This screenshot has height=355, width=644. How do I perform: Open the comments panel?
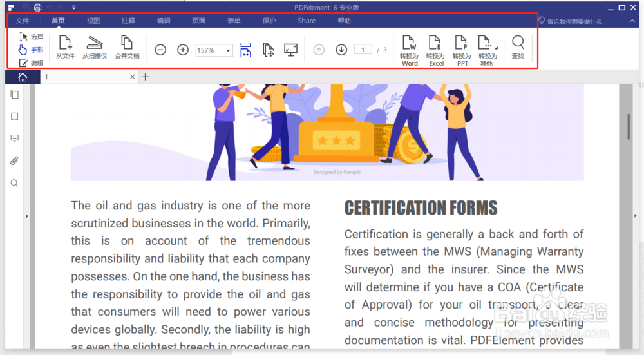tap(14, 139)
